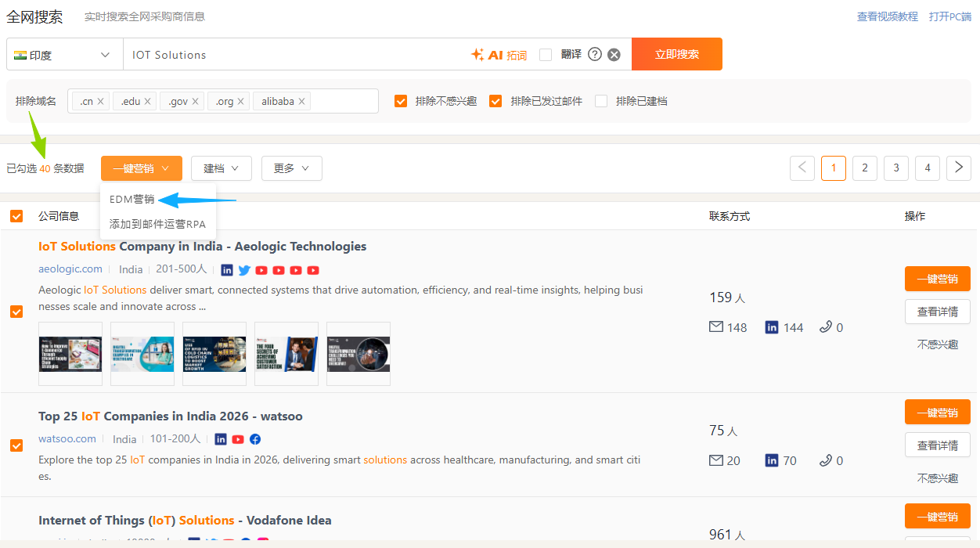The width and height of the screenshot is (980, 548).
Task: Go to page 1
Action: 834,168
